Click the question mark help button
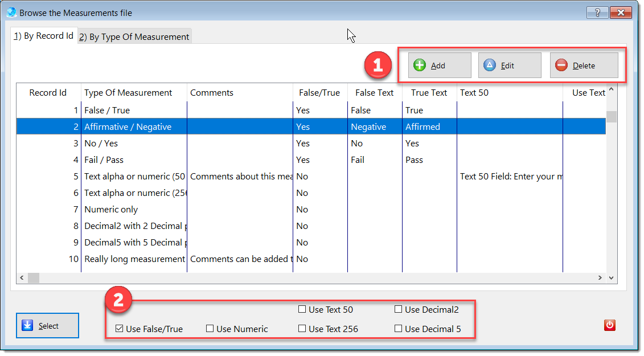The width and height of the screenshot is (644, 356). point(597,13)
